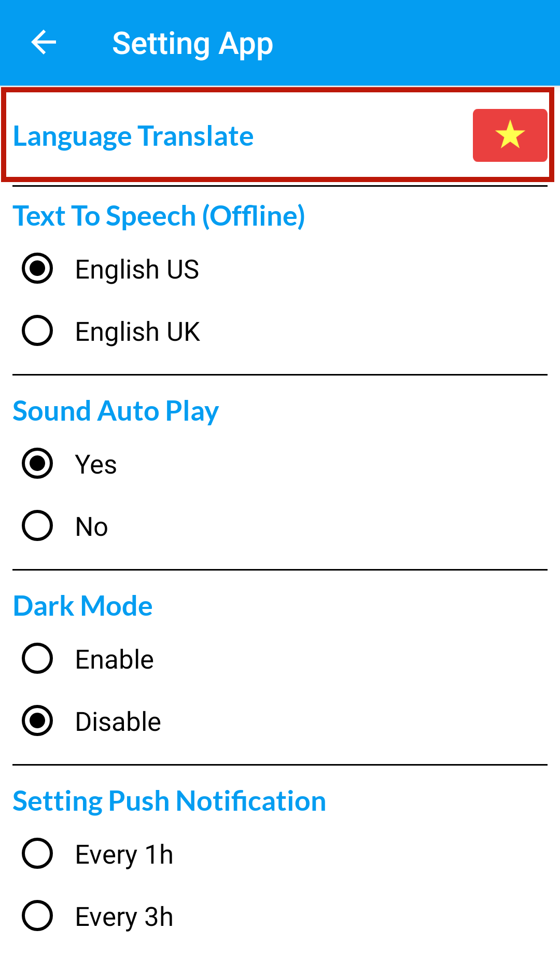560x957 pixels.
Task: Tap the Setting Push Notification heading
Action: (170, 801)
